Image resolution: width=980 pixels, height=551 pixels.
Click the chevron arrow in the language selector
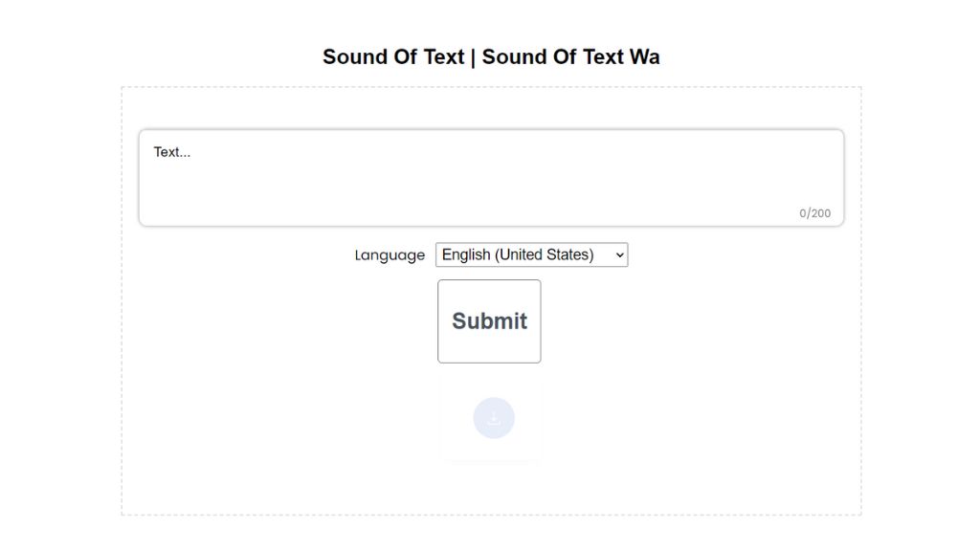619,254
